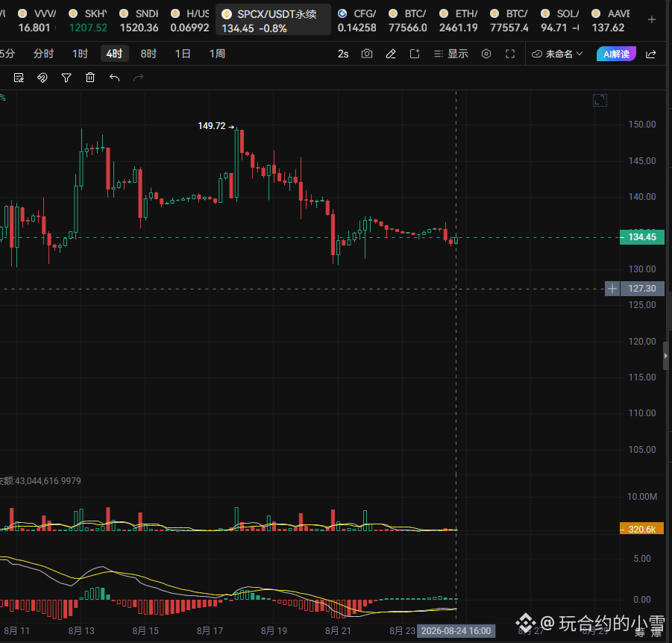The image size is (672, 643).
Task: Click the share arrow icon
Action: coord(651,54)
